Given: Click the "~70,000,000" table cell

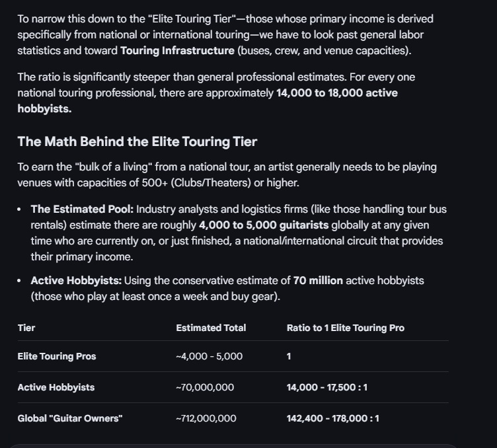Looking at the screenshot, I should tap(205, 387).
